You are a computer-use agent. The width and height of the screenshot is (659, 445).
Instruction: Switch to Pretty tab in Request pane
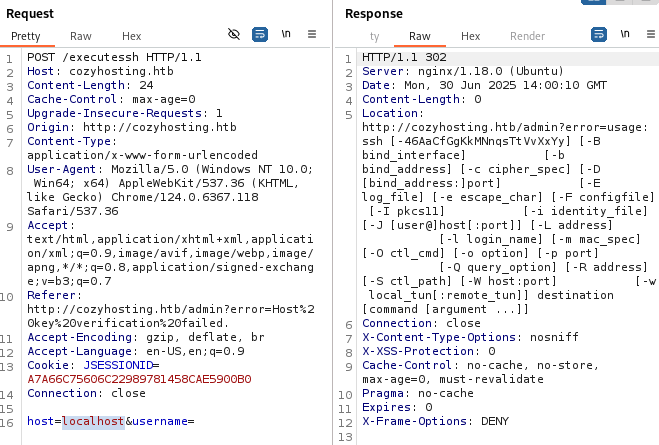coord(26,36)
